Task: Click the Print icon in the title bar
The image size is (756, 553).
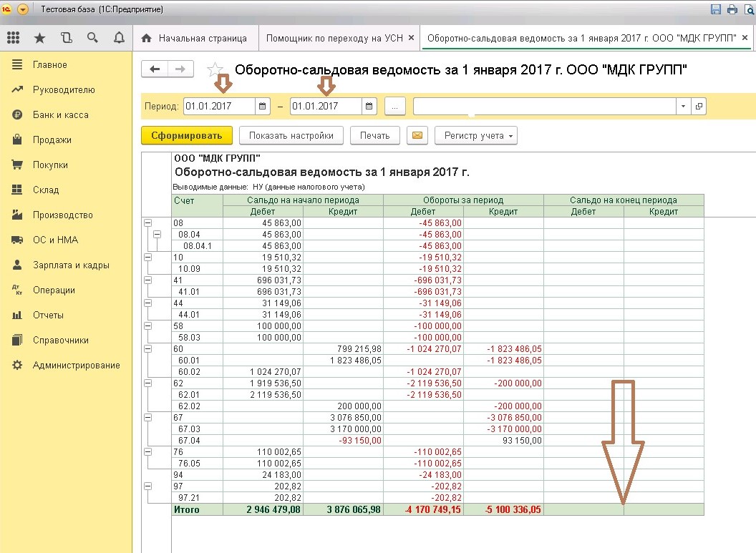Action: 732,9
